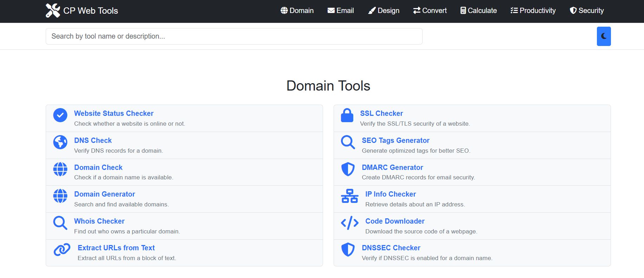Image resolution: width=644 pixels, height=278 pixels.
Task: Click the code brackets icon for Code Downloader
Action: click(349, 223)
